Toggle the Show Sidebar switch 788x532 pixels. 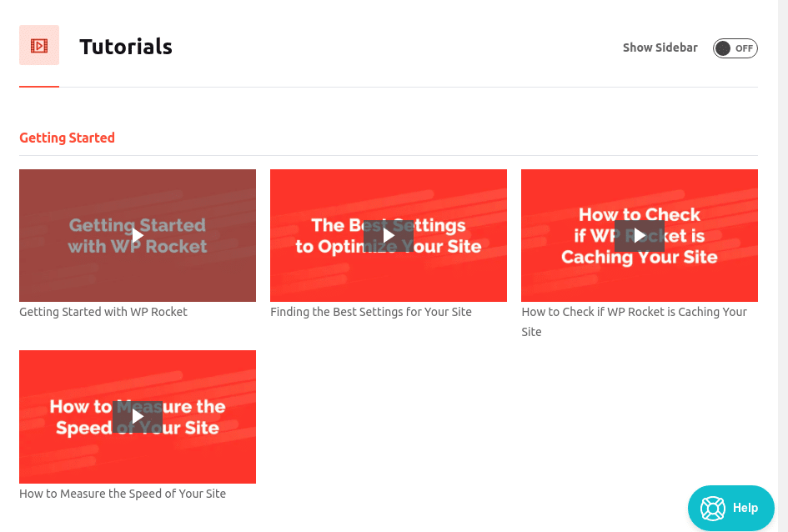point(735,48)
